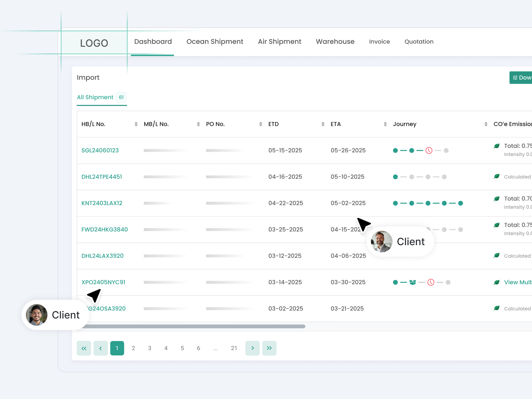Image resolution: width=532 pixels, height=399 pixels.
Task: Sort by Journey column arrows
Action: pyautogui.click(x=486, y=124)
